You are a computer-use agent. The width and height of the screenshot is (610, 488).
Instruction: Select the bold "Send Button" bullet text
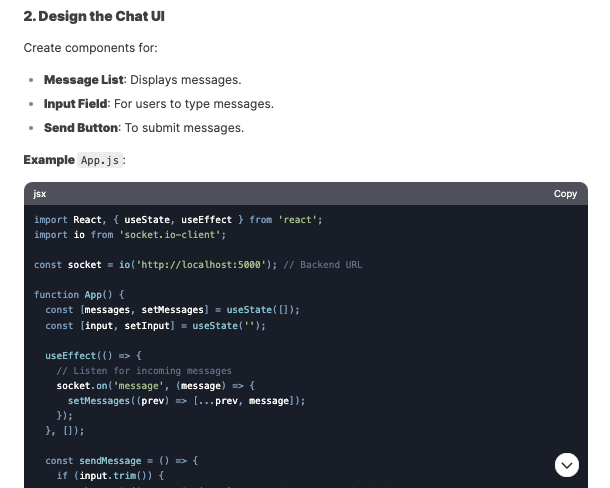coord(81,128)
